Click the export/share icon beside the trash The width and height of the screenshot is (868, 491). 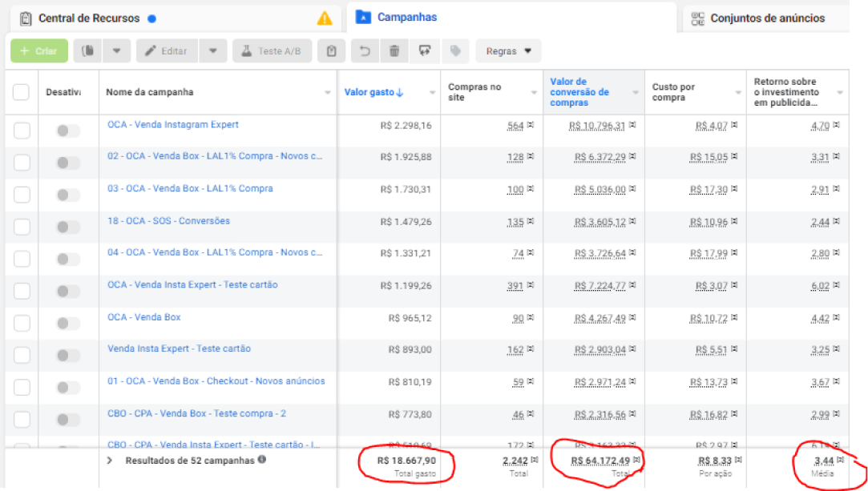point(425,51)
